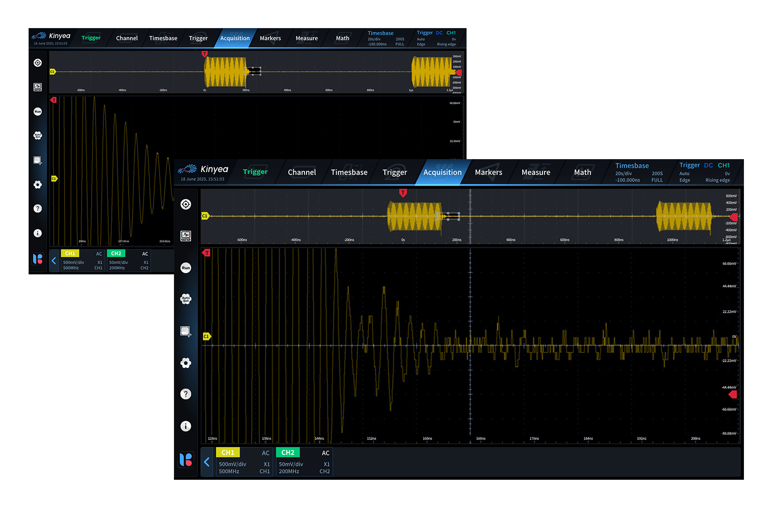Image resolution: width=774 pixels, height=532 pixels.
Task: Click the waveform display icon in the large window sidebar
Action: 186,236
